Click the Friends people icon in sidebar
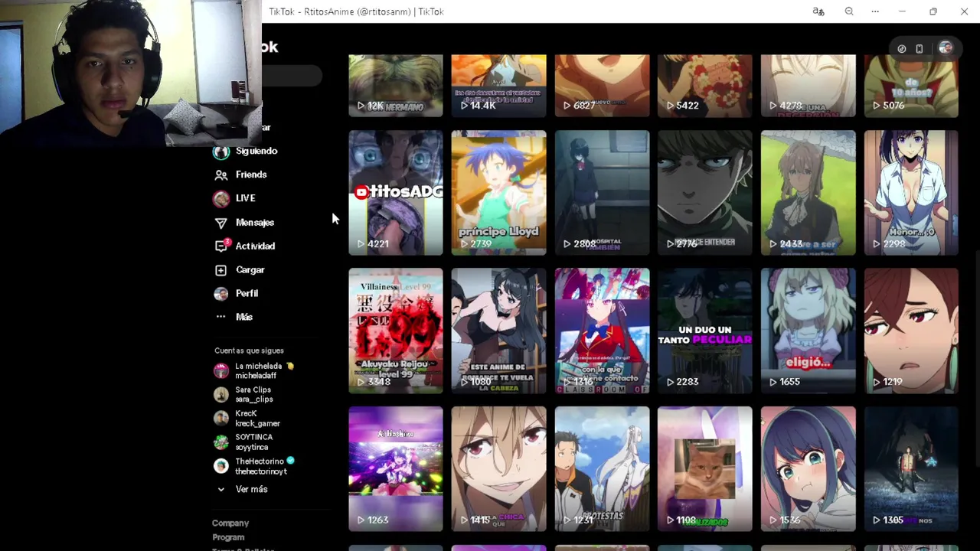The image size is (980, 551). (x=220, y=174)
